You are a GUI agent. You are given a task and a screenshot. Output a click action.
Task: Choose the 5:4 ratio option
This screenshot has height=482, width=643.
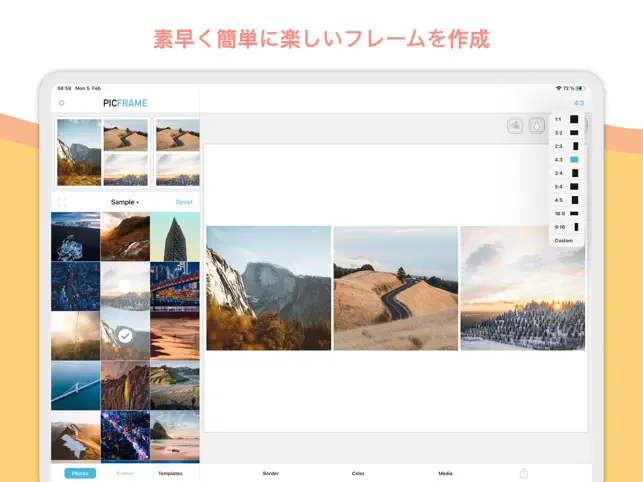pos(566,187)
